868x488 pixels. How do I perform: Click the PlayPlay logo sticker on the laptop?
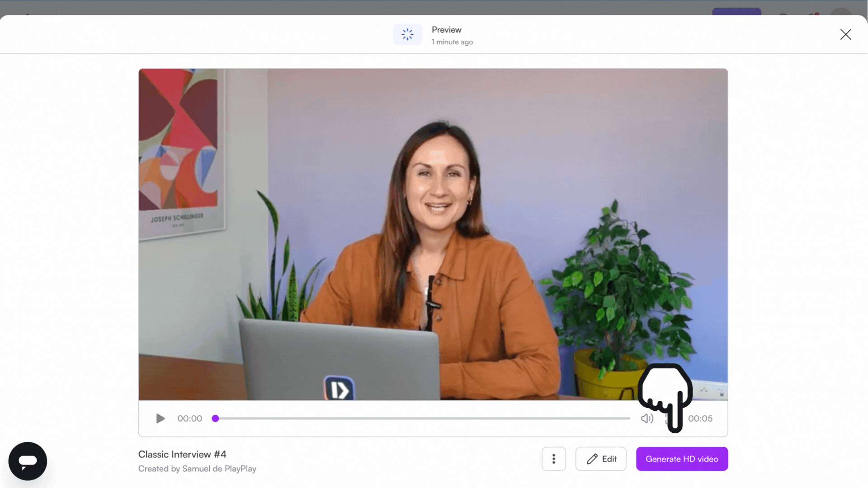pos(339,389)
